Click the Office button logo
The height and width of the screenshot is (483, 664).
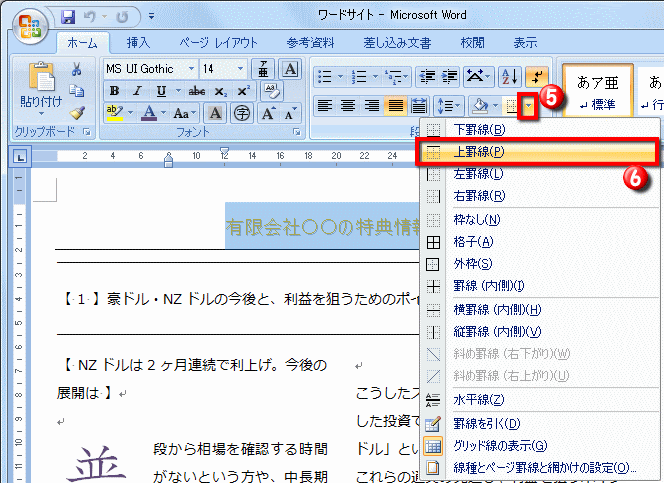pos(30,27)
